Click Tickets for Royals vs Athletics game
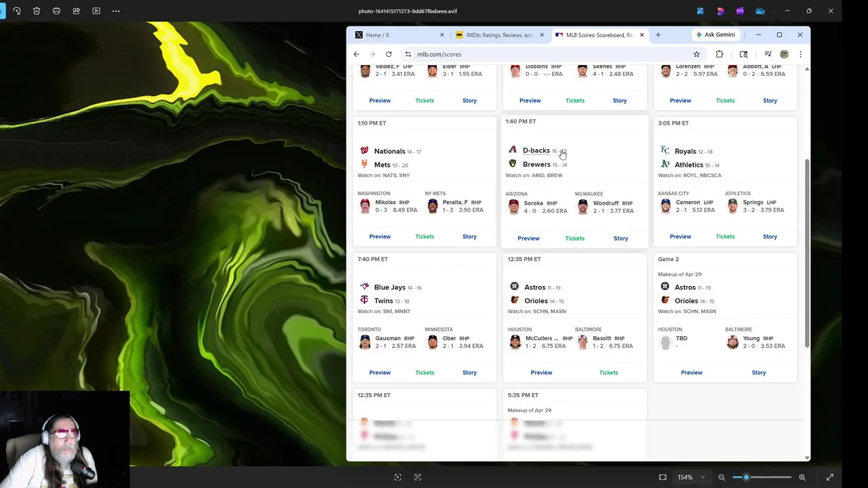The width and height of the screenshot is (868, 488). 725,237
